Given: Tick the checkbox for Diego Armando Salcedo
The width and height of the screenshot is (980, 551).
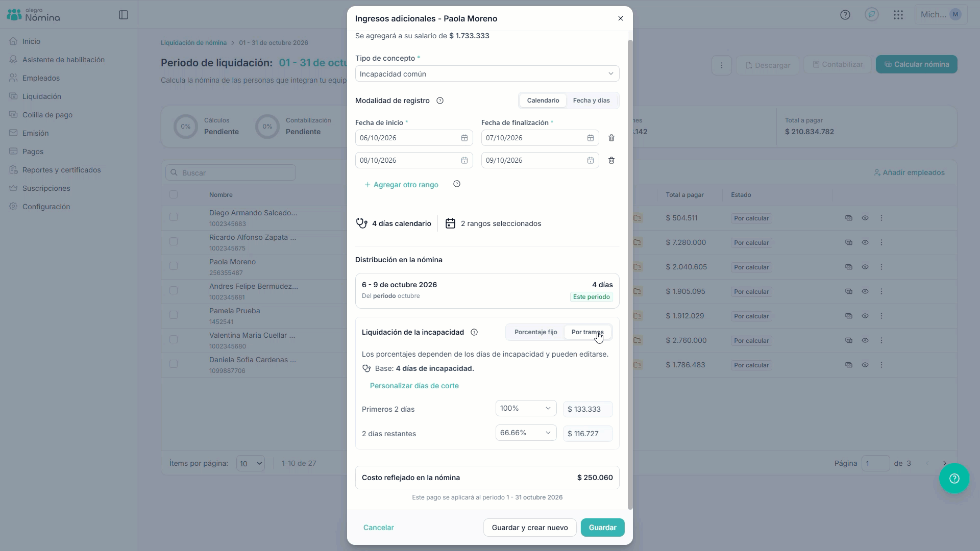Looking at the screenshot, I should click(174, 217).
